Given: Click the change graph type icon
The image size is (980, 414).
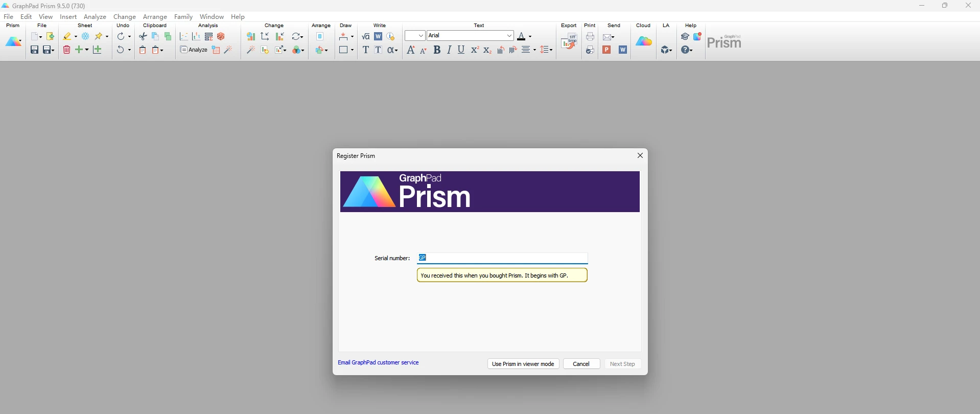Looking at the screenshot, I should [x=250, y=36].
